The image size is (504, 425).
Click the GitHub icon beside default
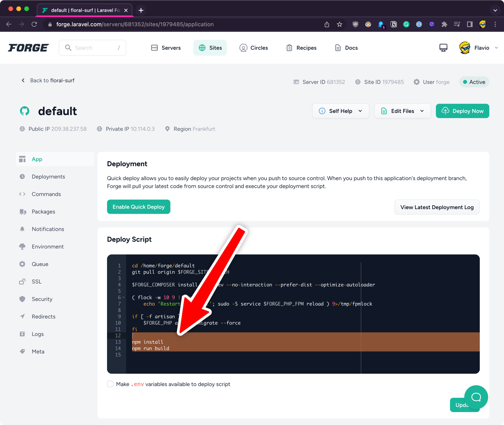point(25,111)
